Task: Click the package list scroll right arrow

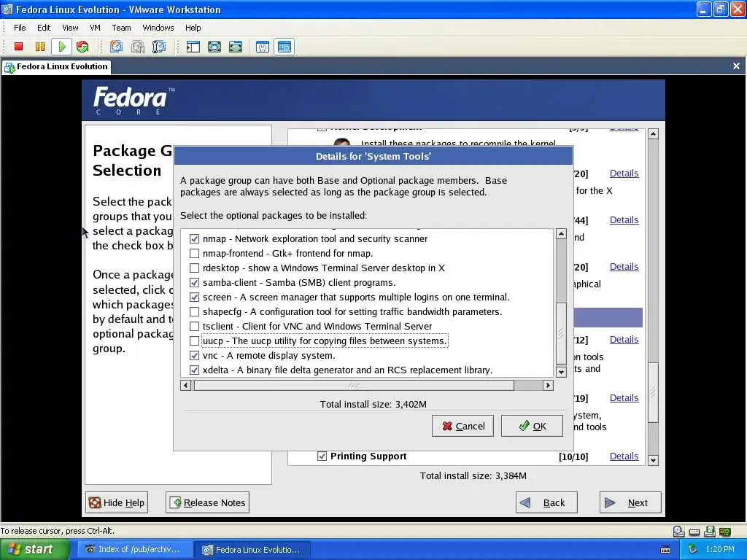Action: tap(548, 385)
